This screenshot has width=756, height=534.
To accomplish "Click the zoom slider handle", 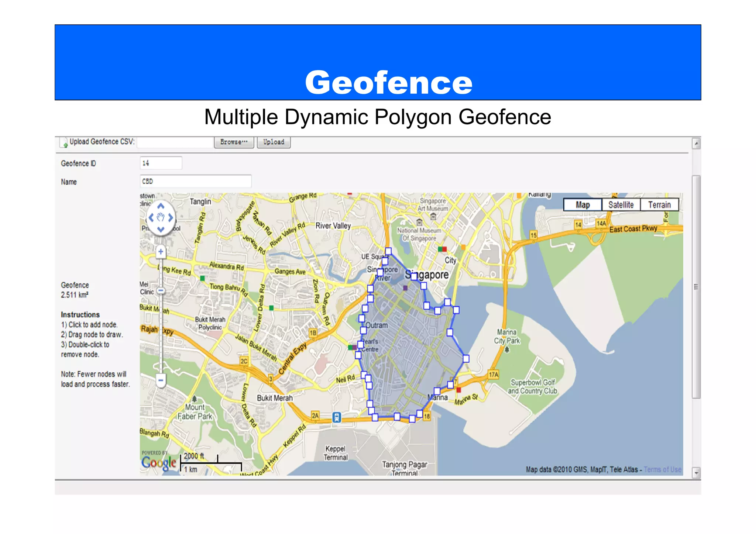I will [161, 291].
